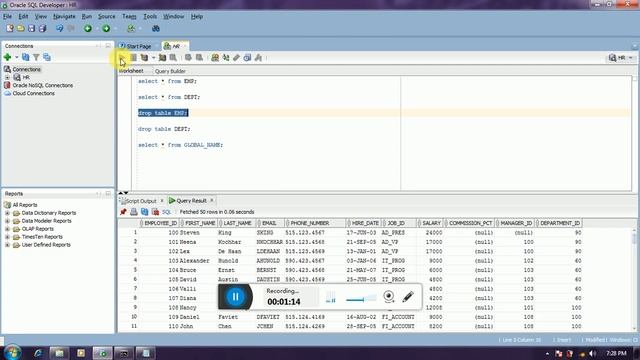Click the Clear eraser icon in worksheet toolbar
The width and height of the screenshot is (640, 360).
coord(236,58)
